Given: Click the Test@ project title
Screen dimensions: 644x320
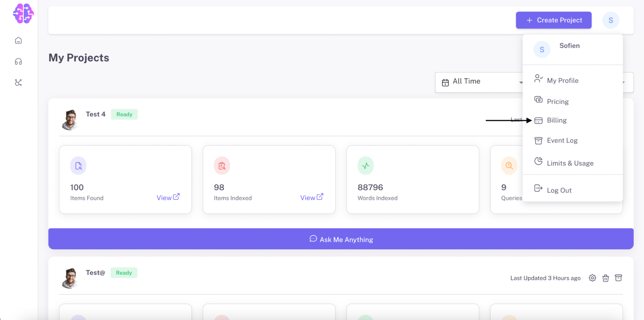Looking at the screenshot, I should coord(95,273).
